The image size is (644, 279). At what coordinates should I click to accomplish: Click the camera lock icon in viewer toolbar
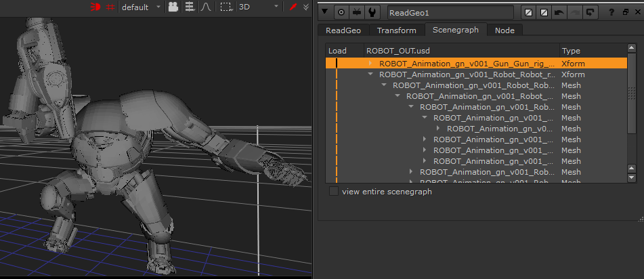click(x=173, y=7)
